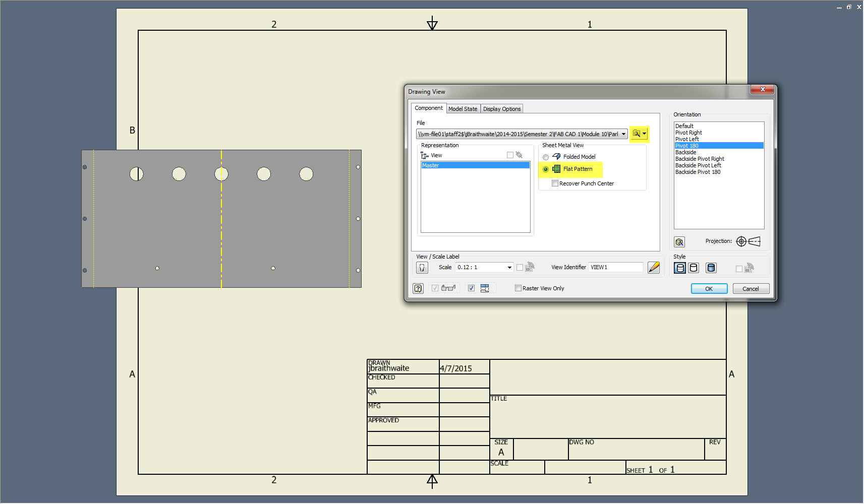Click the Representation View tree icon

(425, 156)
